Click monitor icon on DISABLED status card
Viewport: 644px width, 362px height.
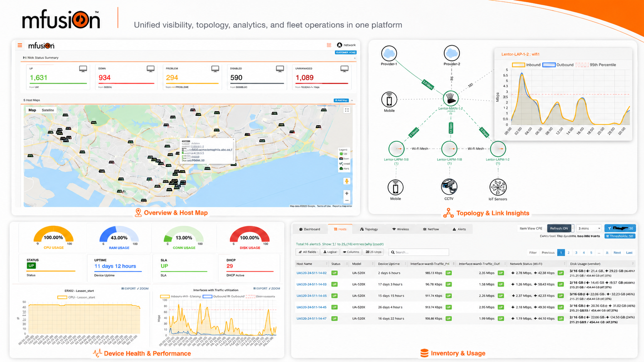(x=280, y=69)
